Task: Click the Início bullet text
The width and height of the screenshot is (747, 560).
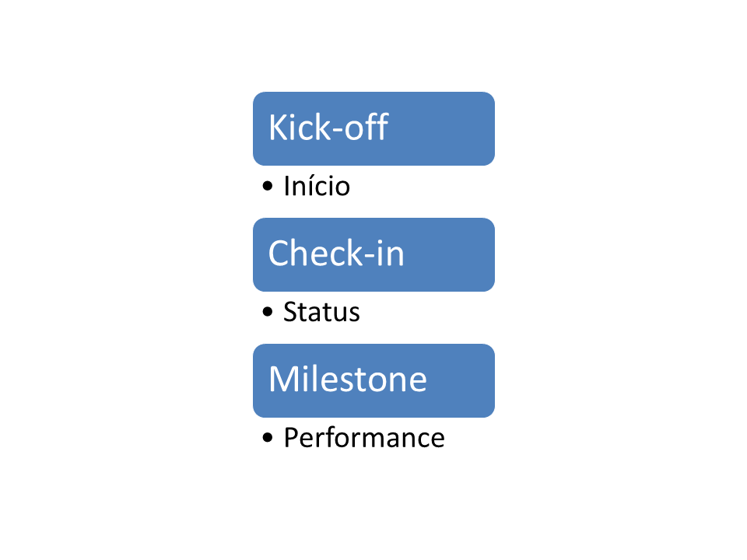Action: tap(317, 187)
